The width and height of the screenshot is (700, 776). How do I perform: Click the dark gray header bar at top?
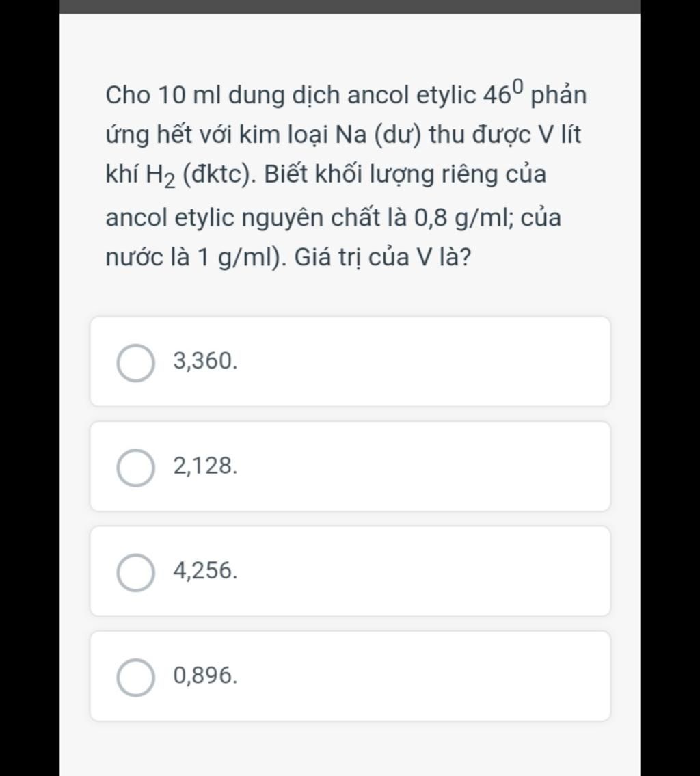pos(350,6)
